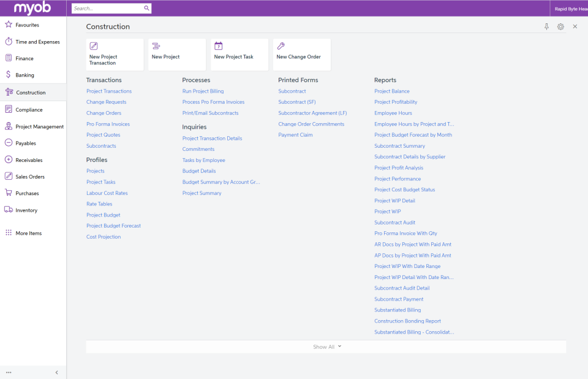Open Project Transaction Details inquiry

click(213, 139)
